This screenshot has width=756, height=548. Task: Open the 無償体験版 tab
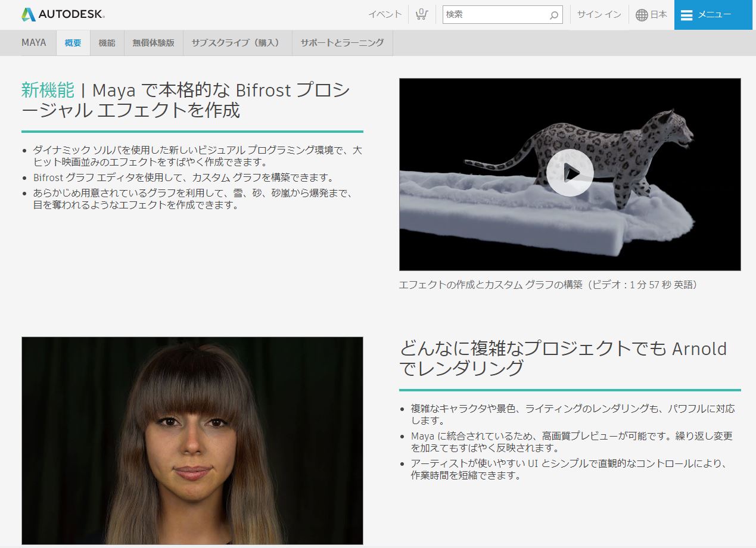(154, 43)
